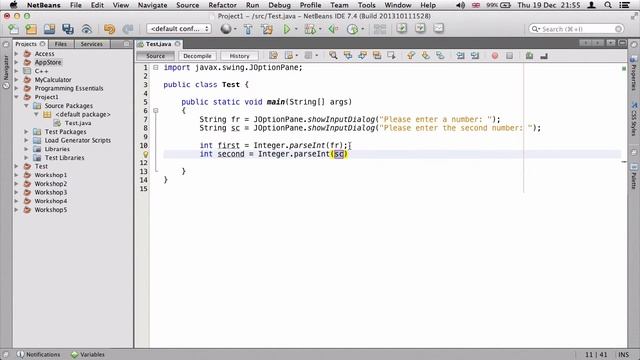The height and width of the screenshot is (360, 640).
Task: Click the Start Macro Recording red icon
Action: tap(495, 56)
